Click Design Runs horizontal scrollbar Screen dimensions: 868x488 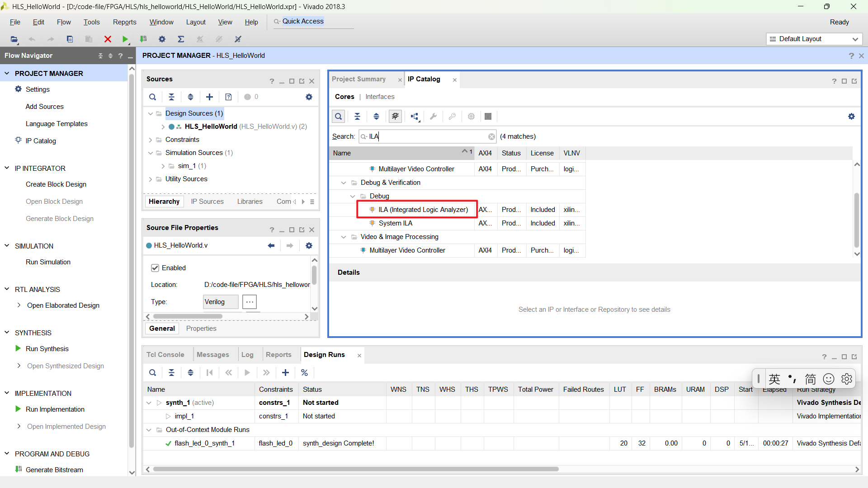point(356,469)
